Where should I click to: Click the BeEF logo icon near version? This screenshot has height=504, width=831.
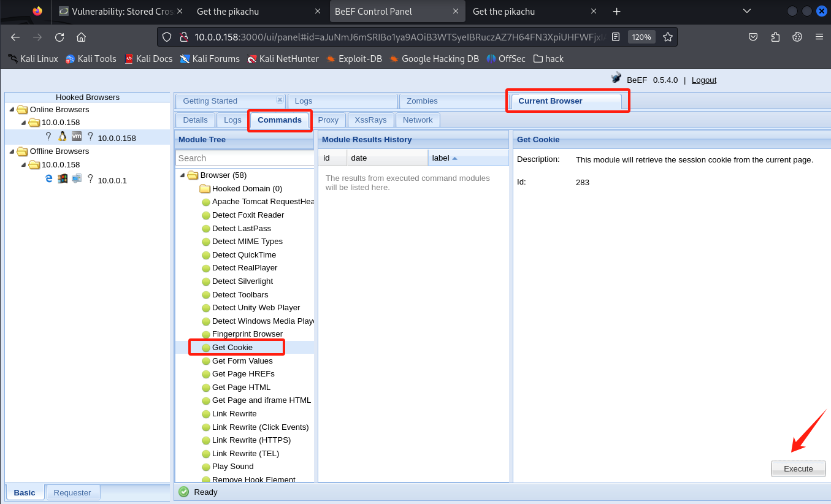coord(616,77)
